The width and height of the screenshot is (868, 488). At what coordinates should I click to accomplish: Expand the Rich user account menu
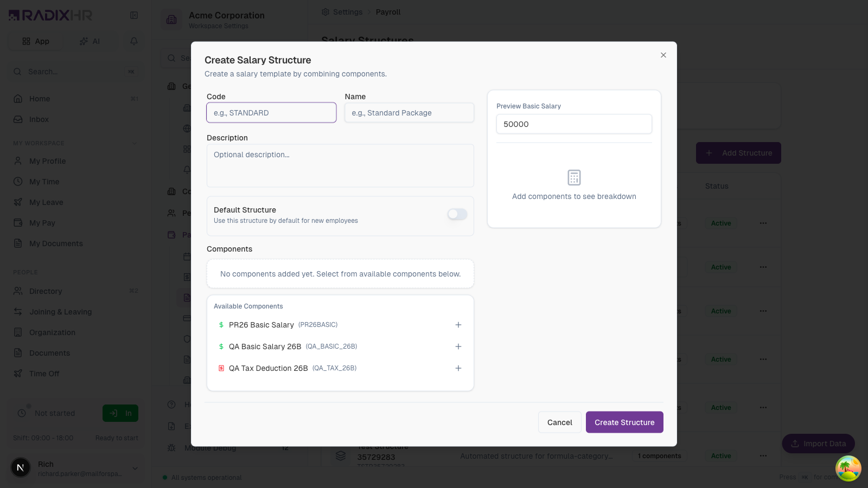point(135,468)
